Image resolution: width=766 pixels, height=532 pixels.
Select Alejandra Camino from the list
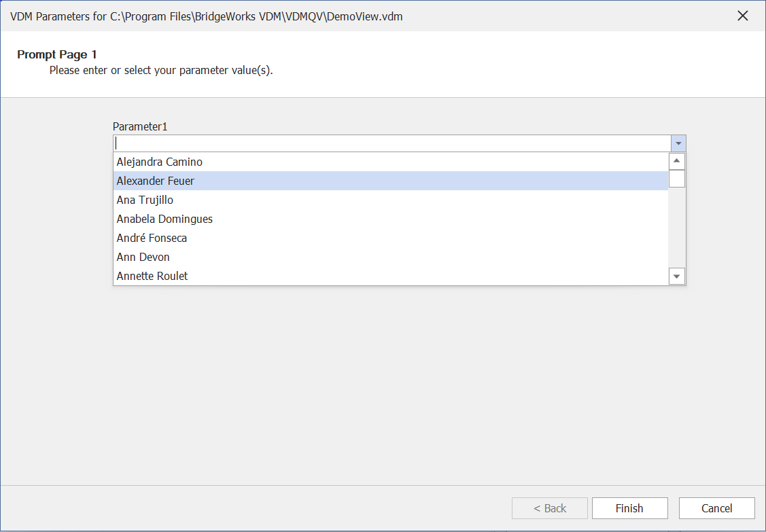[x=391, y=162]
